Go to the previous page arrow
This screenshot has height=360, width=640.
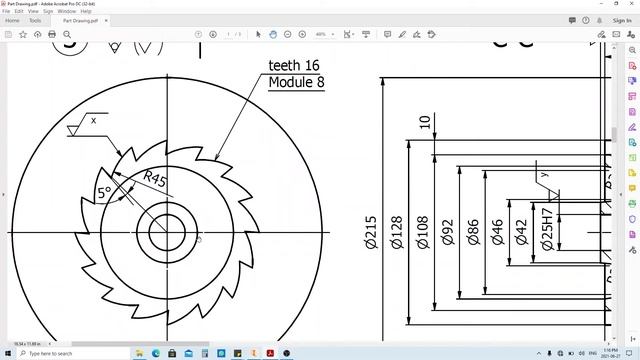(198, 35)
